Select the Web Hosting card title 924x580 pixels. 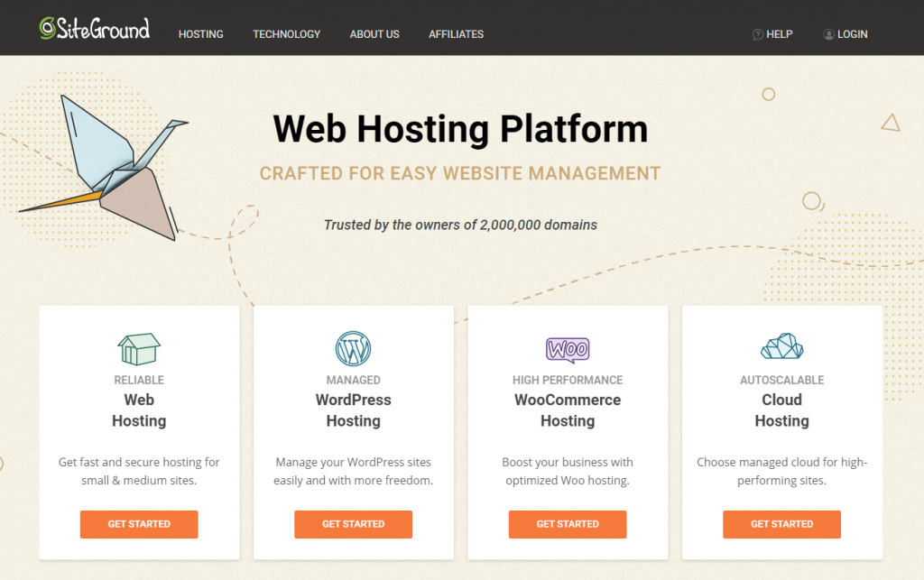coord(138,410)
